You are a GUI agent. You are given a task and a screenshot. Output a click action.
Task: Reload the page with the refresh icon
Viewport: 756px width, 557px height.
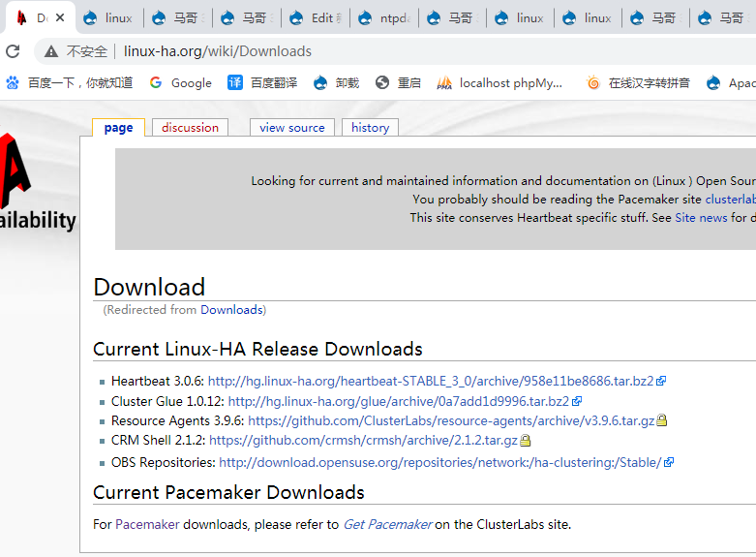pyautogui.click(x=13, y=51)
